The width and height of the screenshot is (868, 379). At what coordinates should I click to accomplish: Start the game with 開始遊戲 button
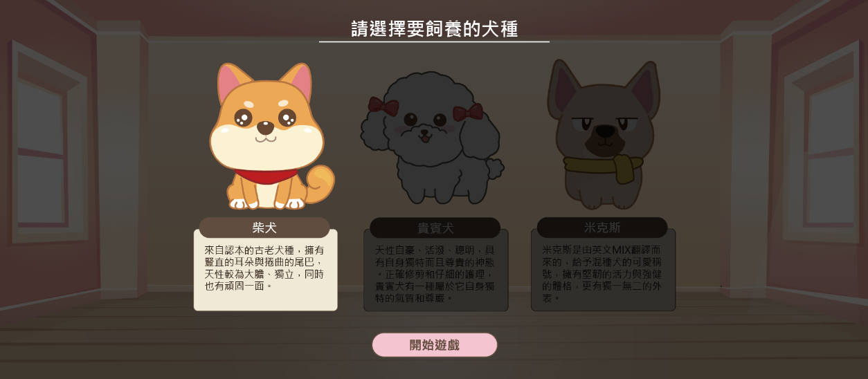point(435,345)
